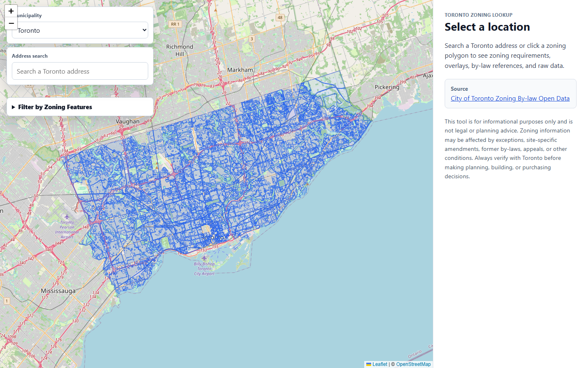Open the Toronto municipality dropdown
Image resolution: width=588 pixels, height=368 pixels.
pos(80,30)
